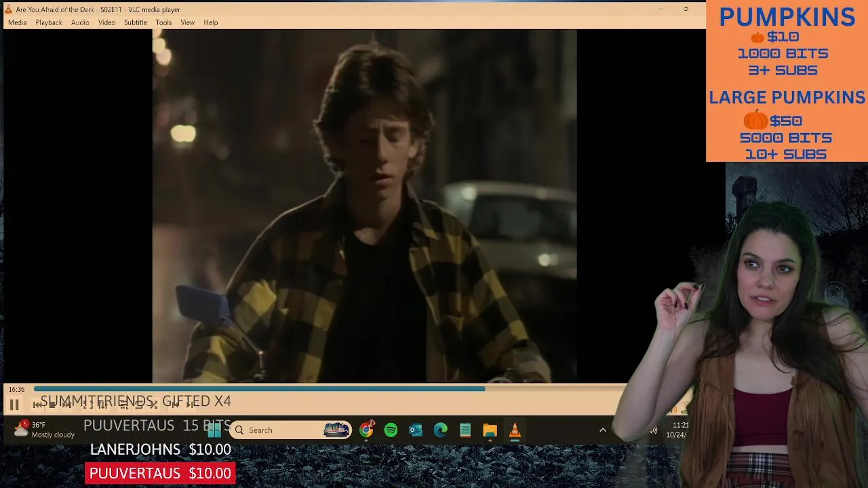Screen dimensions: 868x488
Task: Open the Help menu
Action: (x=211, y=22)
